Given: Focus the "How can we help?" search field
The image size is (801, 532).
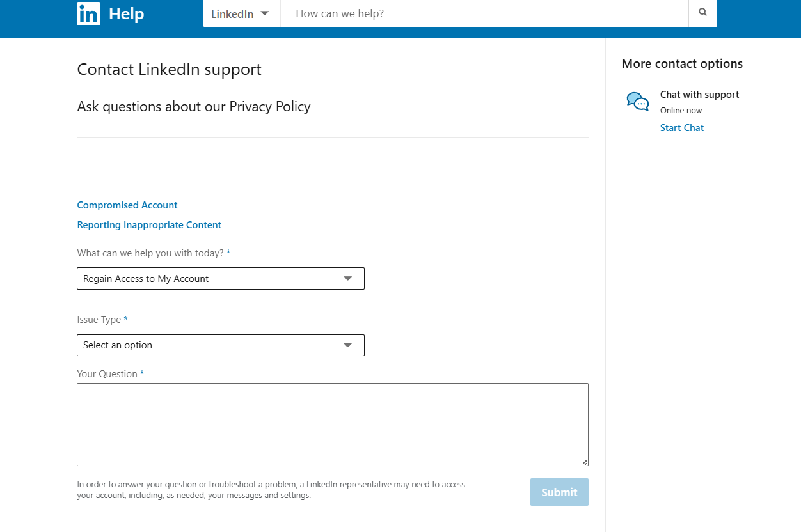Looking at the screenshot, I should (x=484, y=13).
